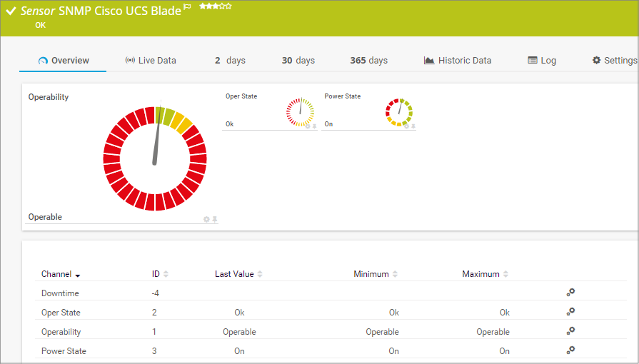The height and width of the screenshot is (364, 639).
Task: Set priority using the fifth star
Action: point(228,6)
